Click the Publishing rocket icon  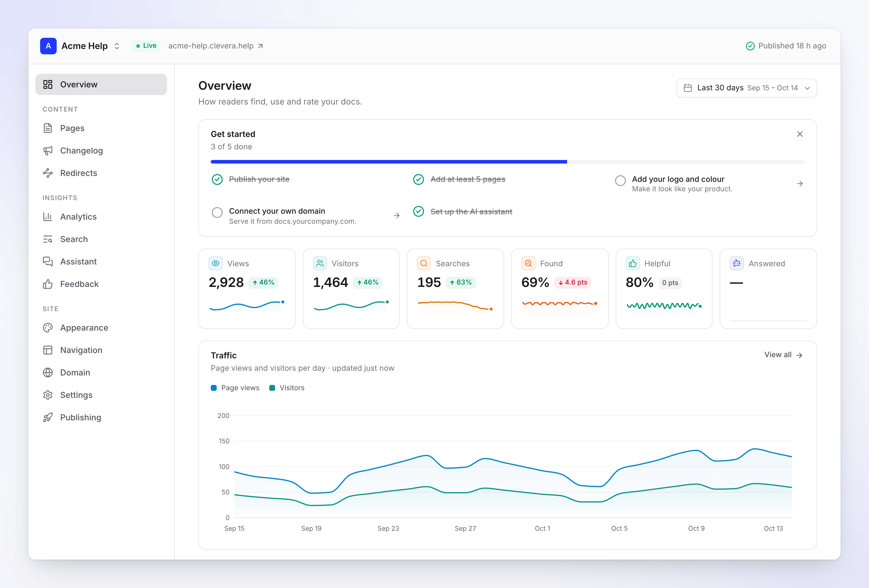point(48,417)
